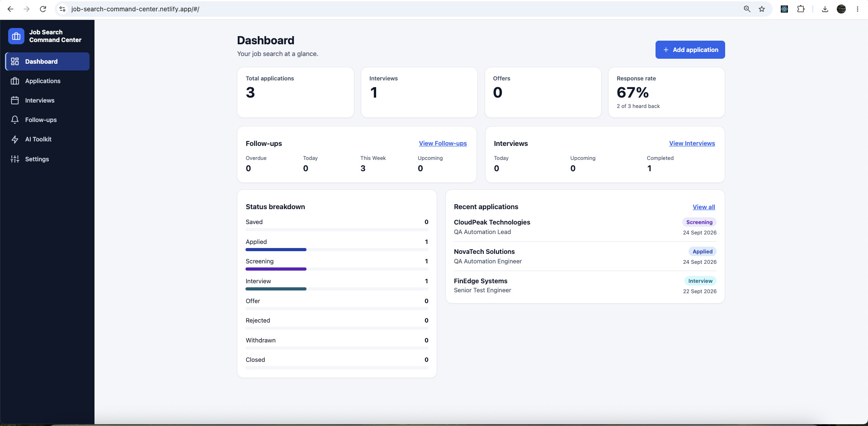Viewport: 868px width, 426px height.
Task: Open the Interviews page from sidebar
Action: coord(47,100)
